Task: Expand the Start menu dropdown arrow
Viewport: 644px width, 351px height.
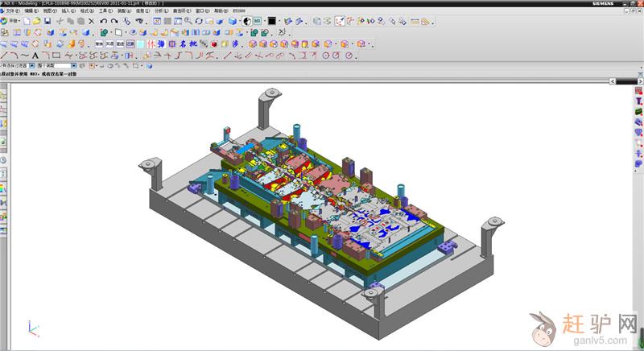Action: [x=19, y=21]
